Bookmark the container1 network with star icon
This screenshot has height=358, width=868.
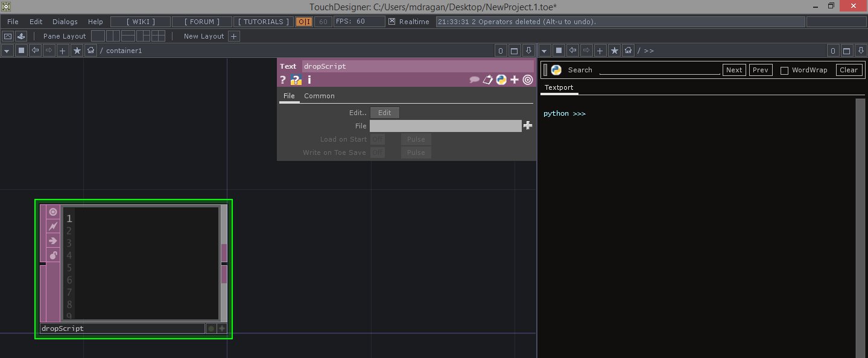(x=77, y=51)
